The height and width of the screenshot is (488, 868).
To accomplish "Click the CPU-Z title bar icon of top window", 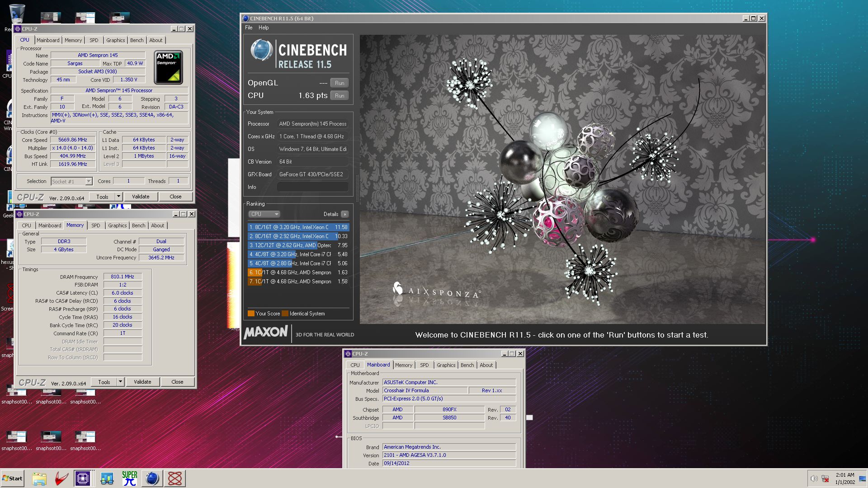I will click(x=18, y=29).
